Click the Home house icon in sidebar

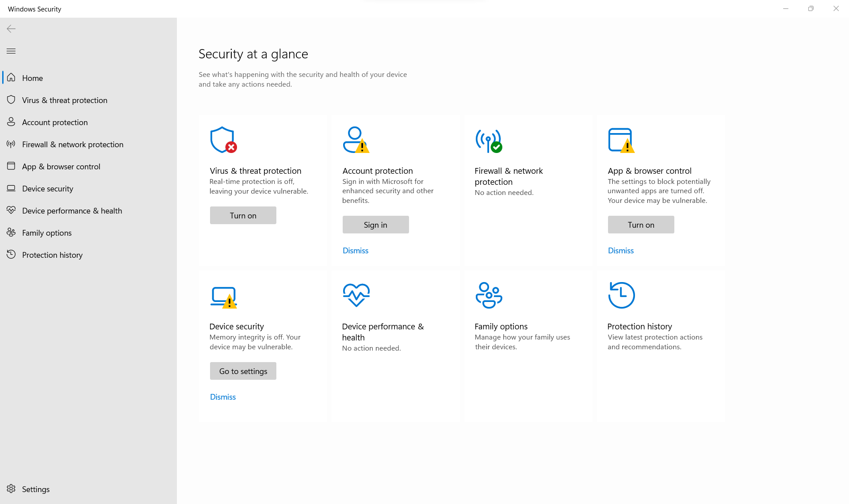(x=11, y=78)
